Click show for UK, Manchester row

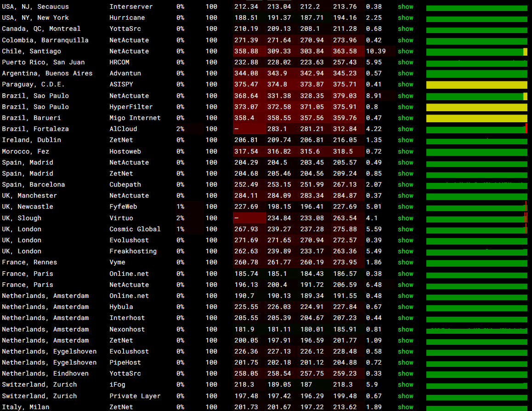tap(406, 195)
